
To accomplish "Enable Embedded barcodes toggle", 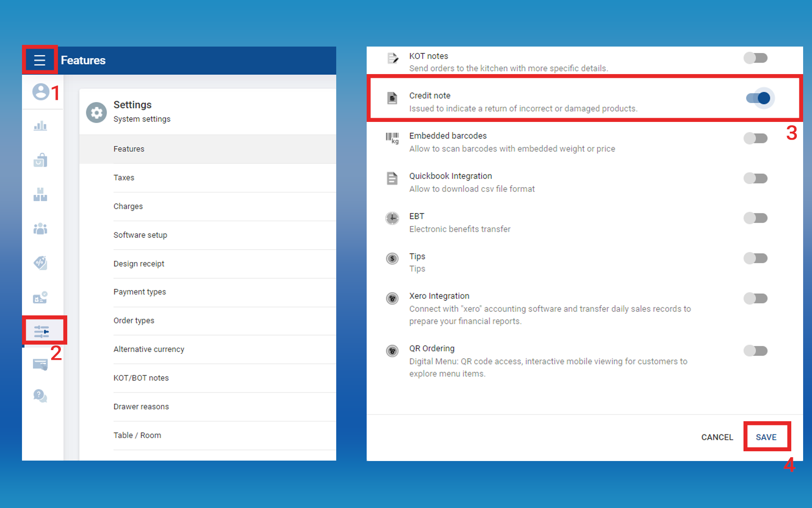I will click(755, 138).
